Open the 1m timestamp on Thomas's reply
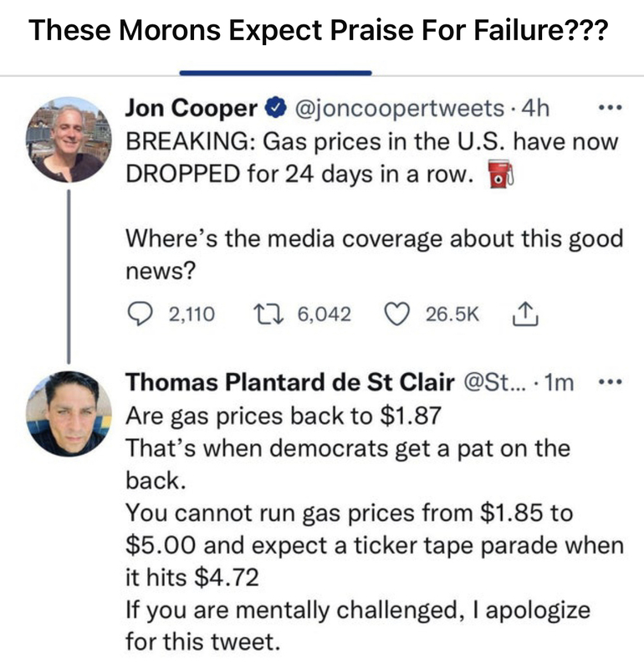This screenshot has height=669, width=644. tap(557, 383)
